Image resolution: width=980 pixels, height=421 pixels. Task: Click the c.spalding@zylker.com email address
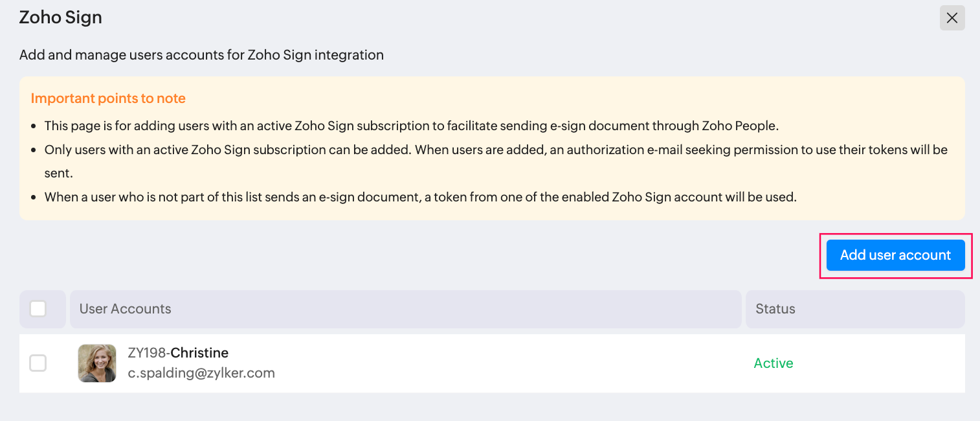tap(201, 373)
